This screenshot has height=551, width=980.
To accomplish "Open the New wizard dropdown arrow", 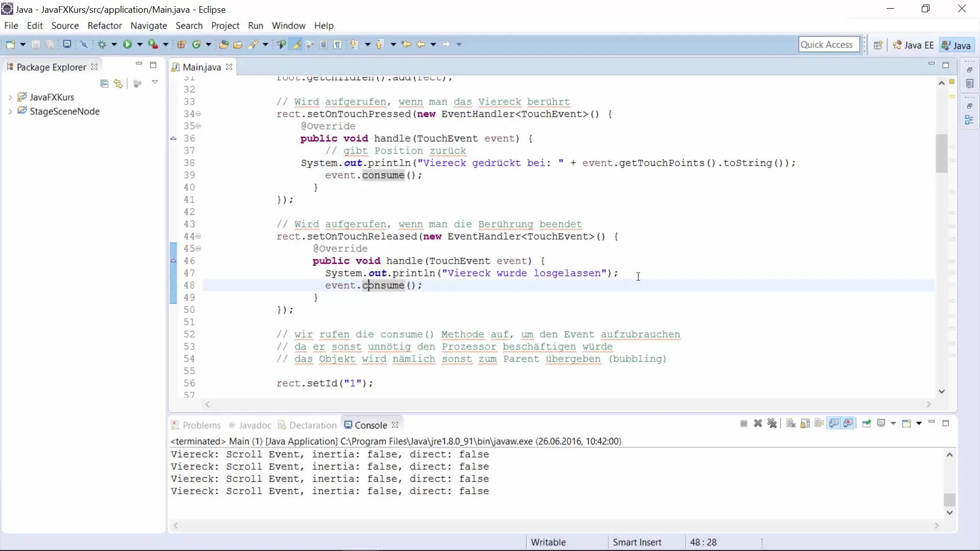I will pyautogui.click(x=22, y=44).
